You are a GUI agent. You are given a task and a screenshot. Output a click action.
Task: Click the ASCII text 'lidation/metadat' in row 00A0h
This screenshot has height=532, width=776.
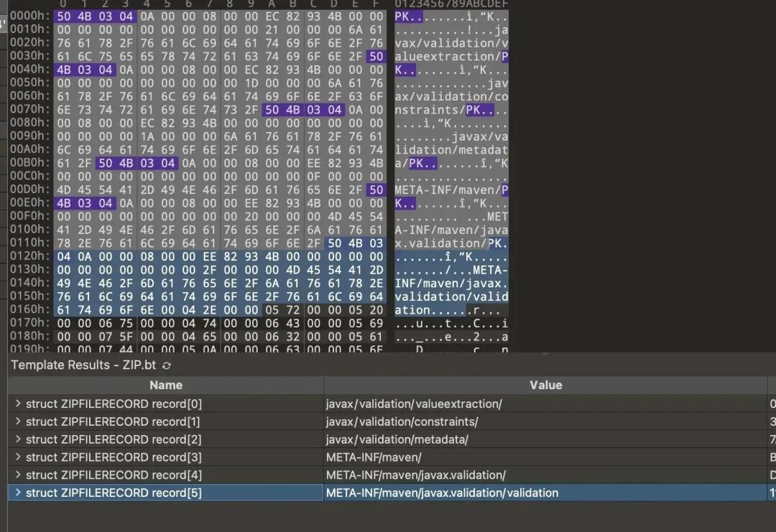click(451, 150)
